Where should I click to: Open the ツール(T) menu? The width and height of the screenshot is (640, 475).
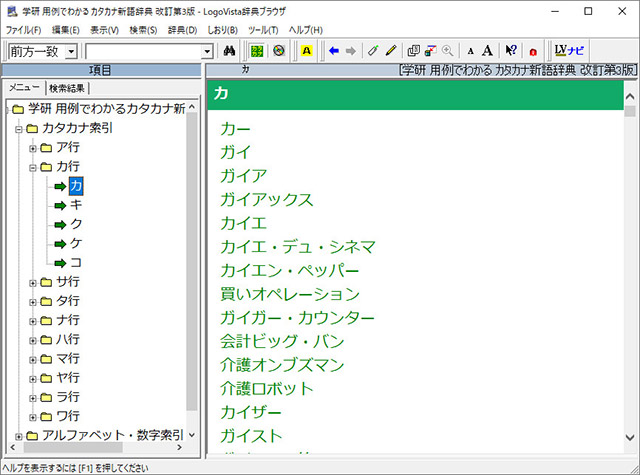tap(263, 30)
